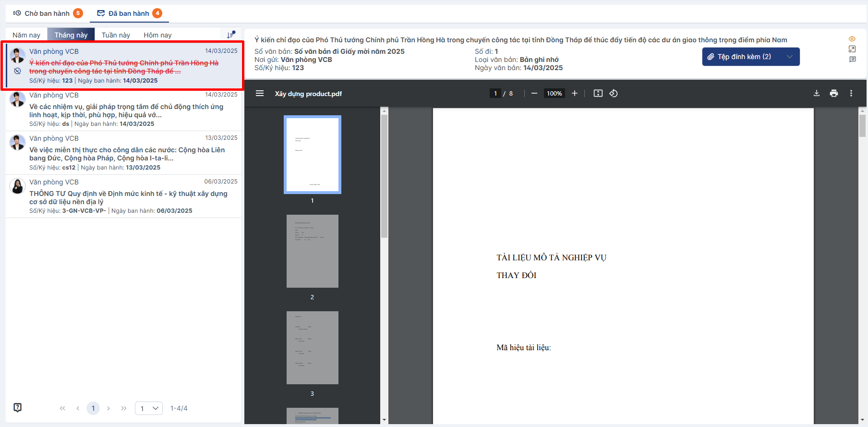Click the TÀI LIỆU MÔ TẢ NGHIỆP VỤ heading
Screen dimensions: 868x427
click(552, 257)
